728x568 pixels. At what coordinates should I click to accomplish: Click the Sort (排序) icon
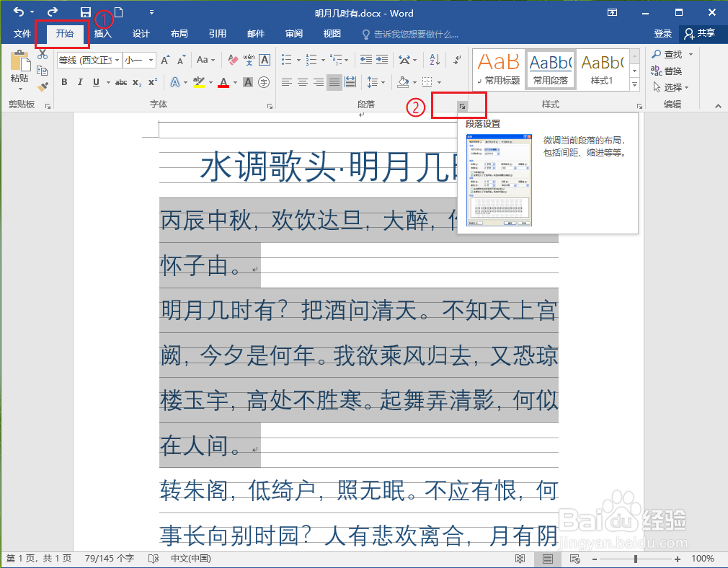[434, 61]
